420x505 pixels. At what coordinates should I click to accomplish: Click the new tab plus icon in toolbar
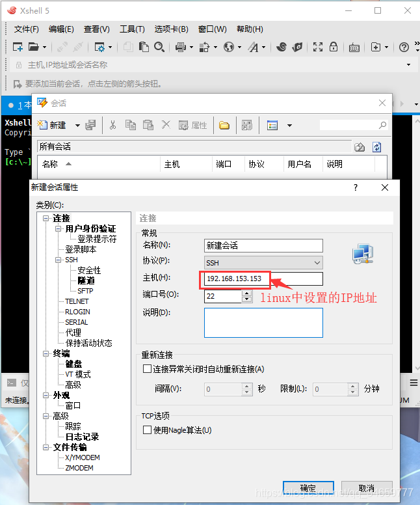click(376, 47)
